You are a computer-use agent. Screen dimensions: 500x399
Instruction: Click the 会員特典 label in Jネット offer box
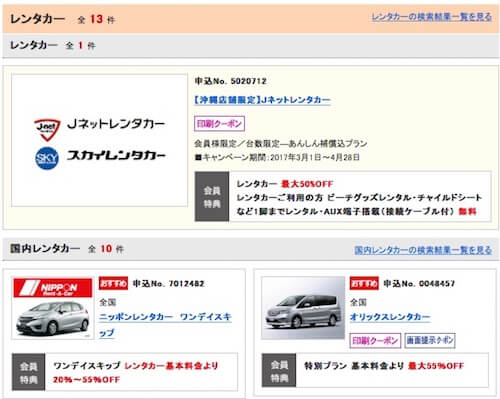click(212, 197)
